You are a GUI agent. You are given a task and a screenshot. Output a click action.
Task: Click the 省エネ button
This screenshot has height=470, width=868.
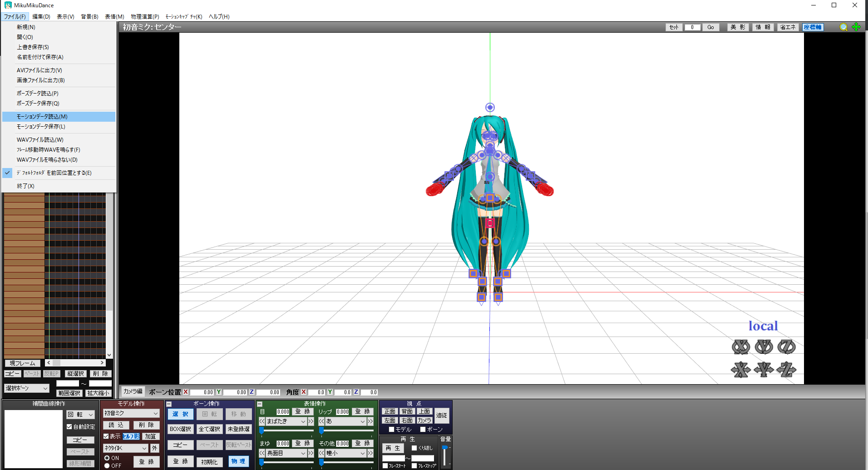pos(788,27)
